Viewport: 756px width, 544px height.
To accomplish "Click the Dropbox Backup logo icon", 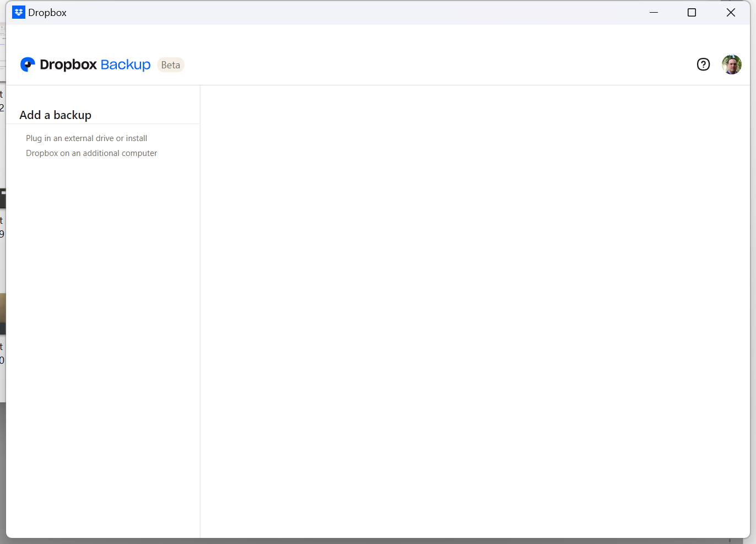I will [28, 64].
